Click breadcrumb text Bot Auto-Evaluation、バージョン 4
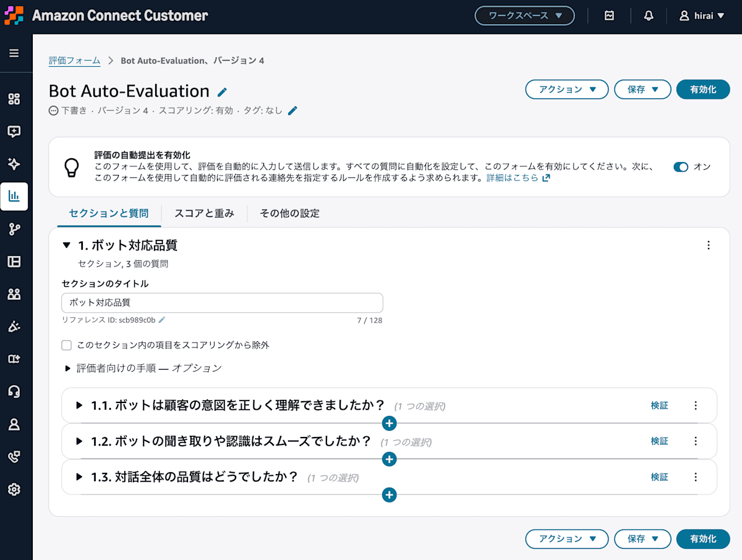Image resolution: width=742 pixels, height=560 pixels. point(192,61)
